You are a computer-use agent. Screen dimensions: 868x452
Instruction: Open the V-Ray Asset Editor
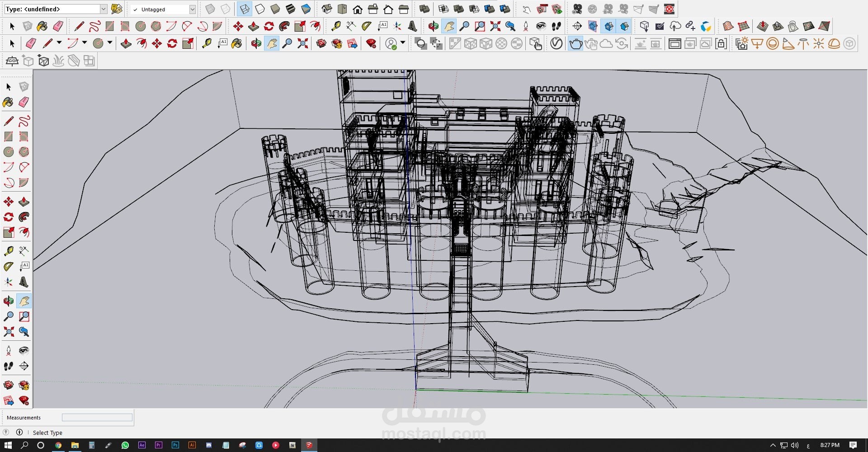click(557, 44)
